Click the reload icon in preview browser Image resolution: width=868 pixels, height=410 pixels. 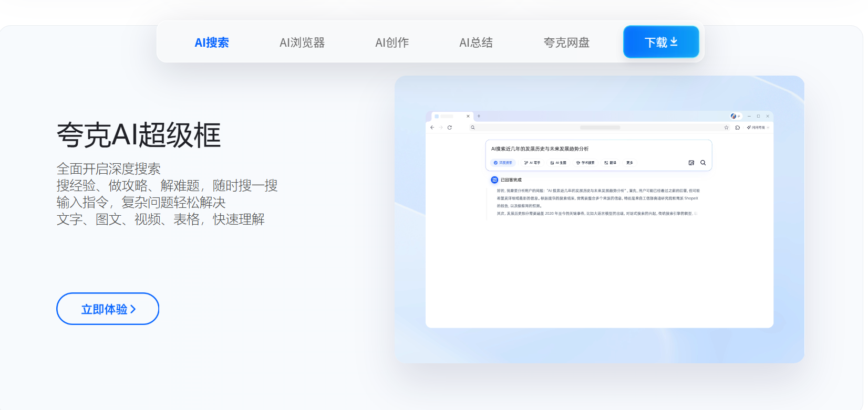click(450, 128)
